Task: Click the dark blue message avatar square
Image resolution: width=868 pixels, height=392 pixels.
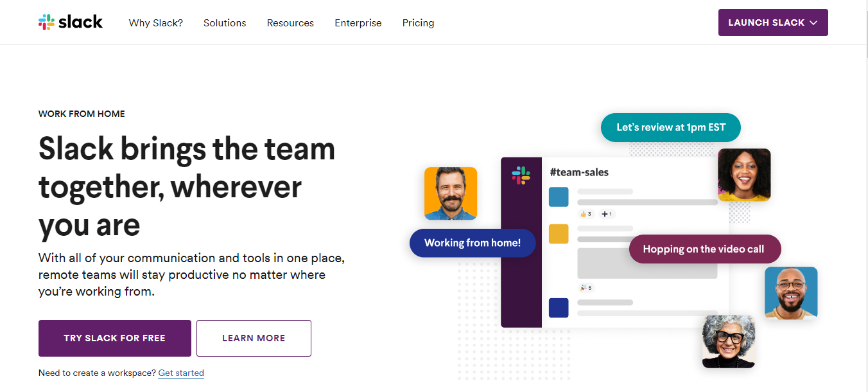Action: pos(559,308)
